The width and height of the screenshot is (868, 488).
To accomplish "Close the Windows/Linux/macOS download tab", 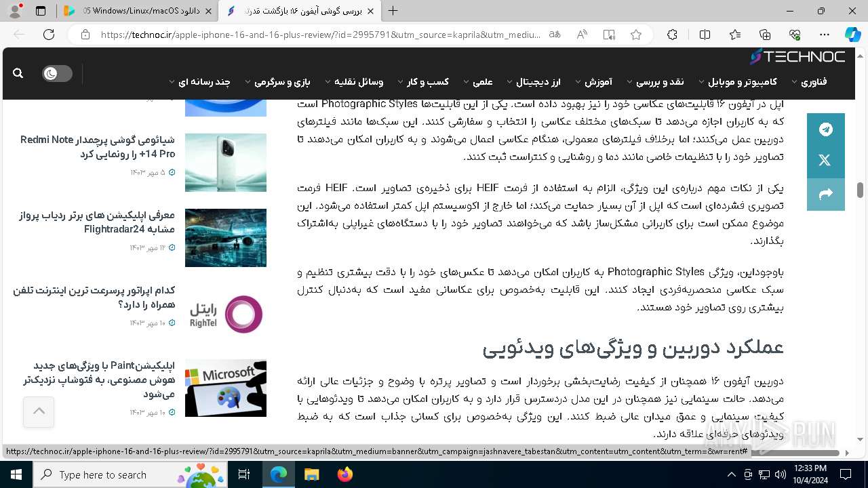I will [208, 11].
